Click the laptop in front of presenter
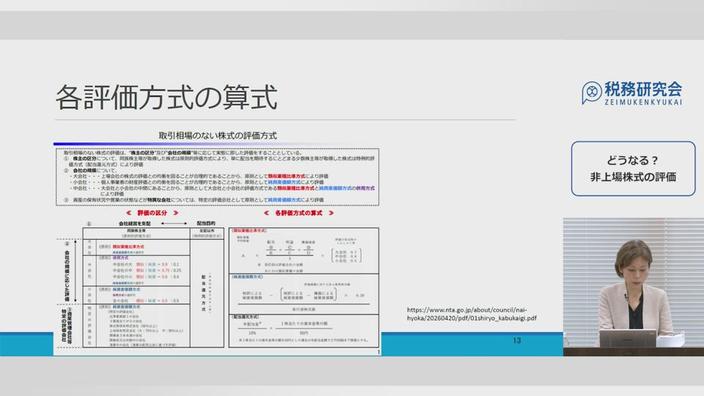The image size is (704, 396). coord(628,338)
